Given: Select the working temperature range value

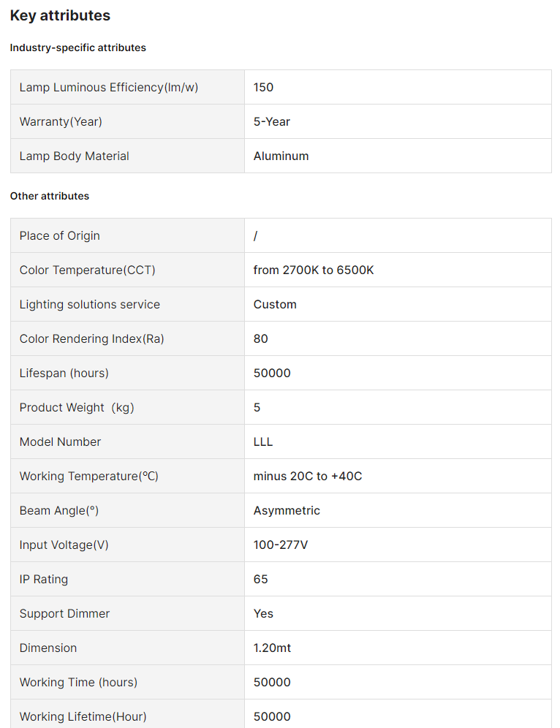Looking at the screenshot, I should [308, 476].
